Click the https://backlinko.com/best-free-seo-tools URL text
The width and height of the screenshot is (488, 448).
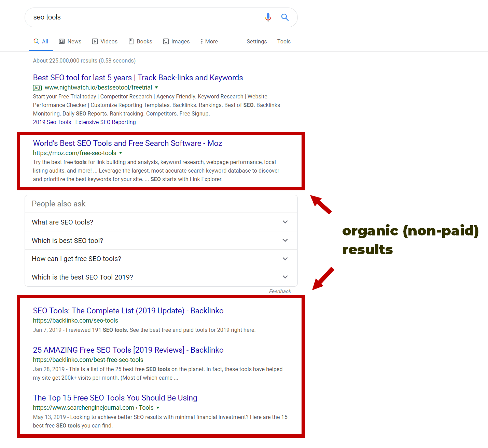88,360
